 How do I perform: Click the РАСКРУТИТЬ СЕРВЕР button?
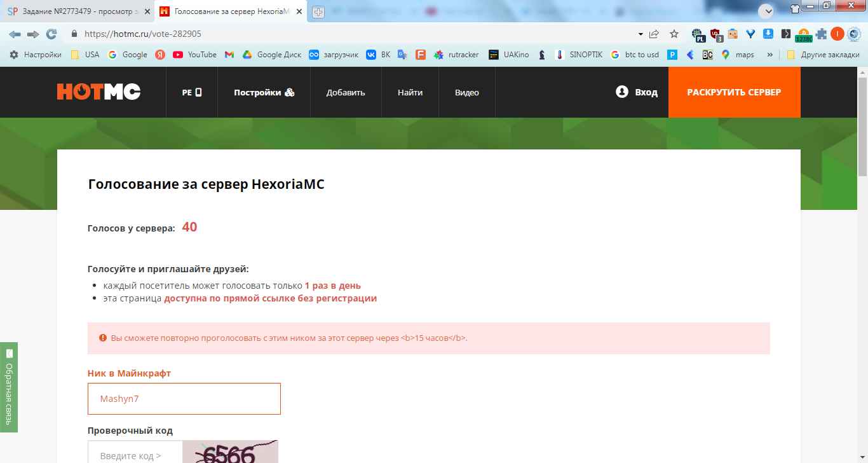734,92
